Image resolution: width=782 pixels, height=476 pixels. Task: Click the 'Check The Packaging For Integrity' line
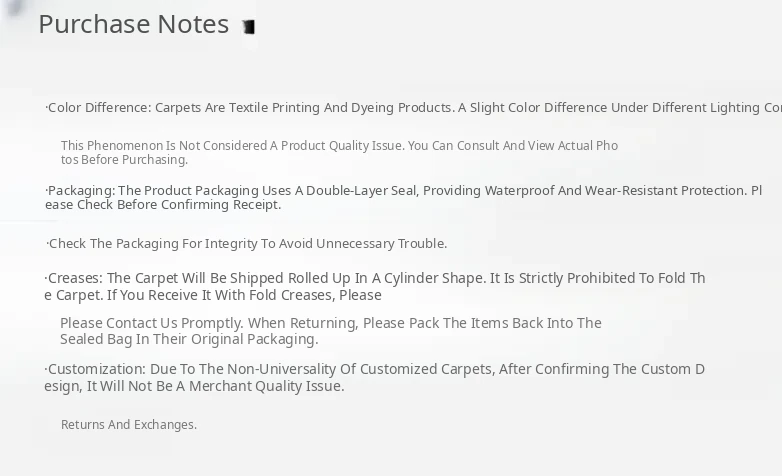247,244
